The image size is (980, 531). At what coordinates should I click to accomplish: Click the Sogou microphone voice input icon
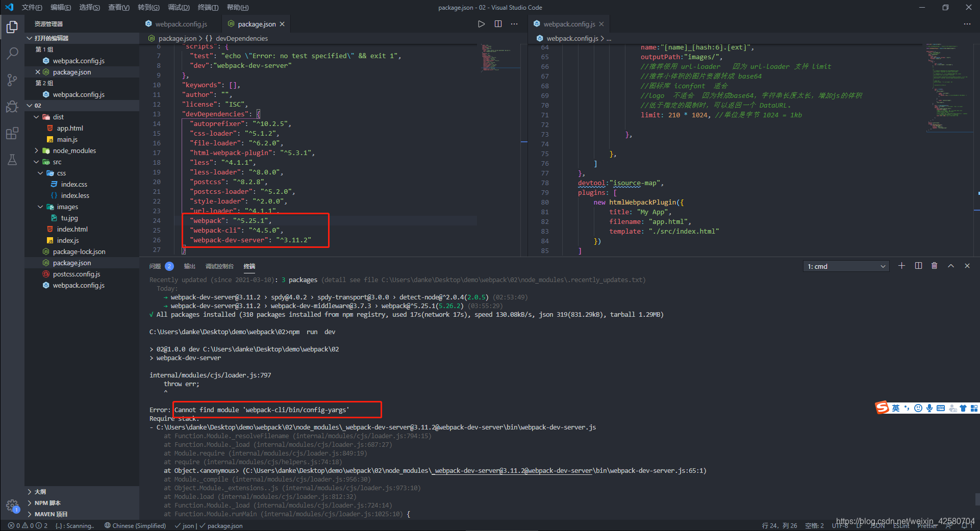929,408
